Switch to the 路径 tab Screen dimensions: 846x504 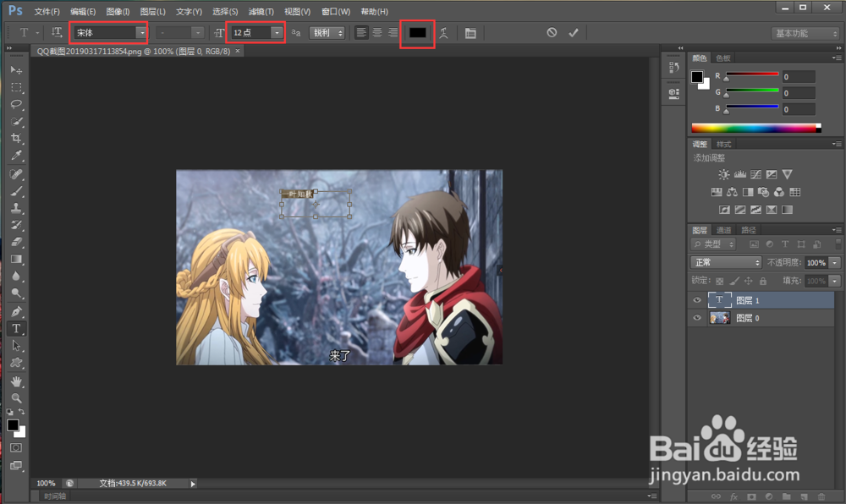pos(749,230)
